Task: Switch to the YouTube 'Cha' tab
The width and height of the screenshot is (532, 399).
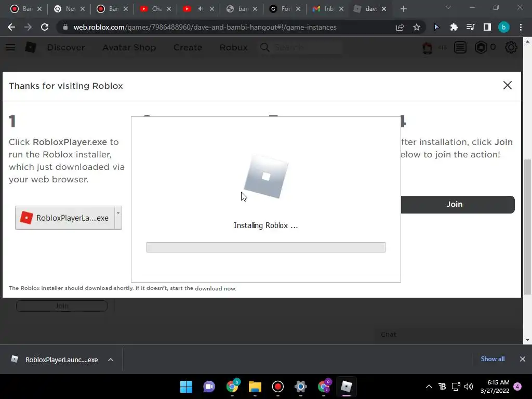Action: point(155,9)
